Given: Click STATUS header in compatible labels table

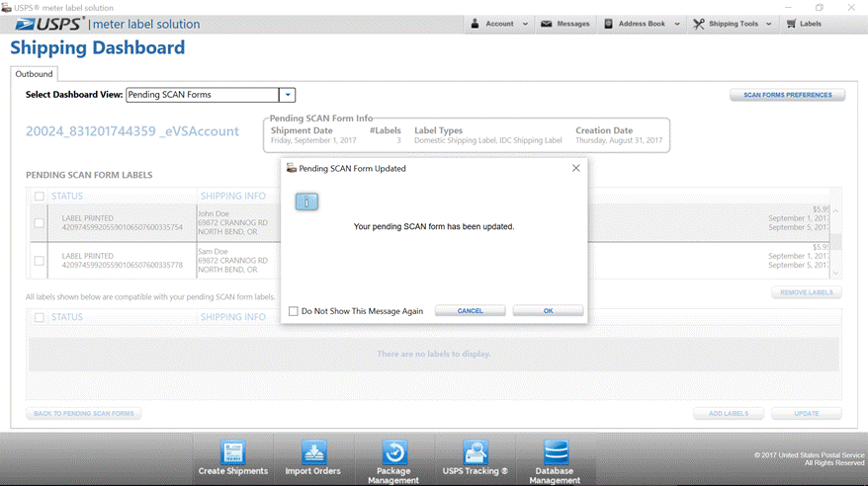Looking at the screenshot, I should [x=67, y=317].
